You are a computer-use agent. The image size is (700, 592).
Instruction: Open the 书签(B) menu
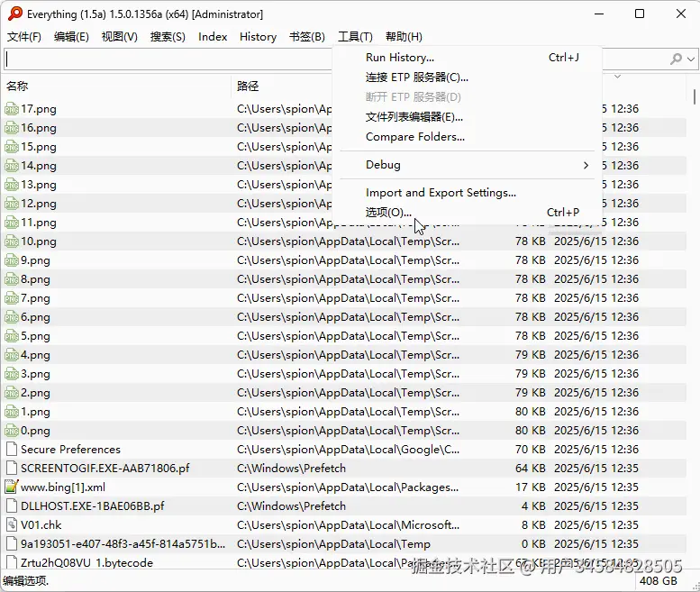coord(307,37)
